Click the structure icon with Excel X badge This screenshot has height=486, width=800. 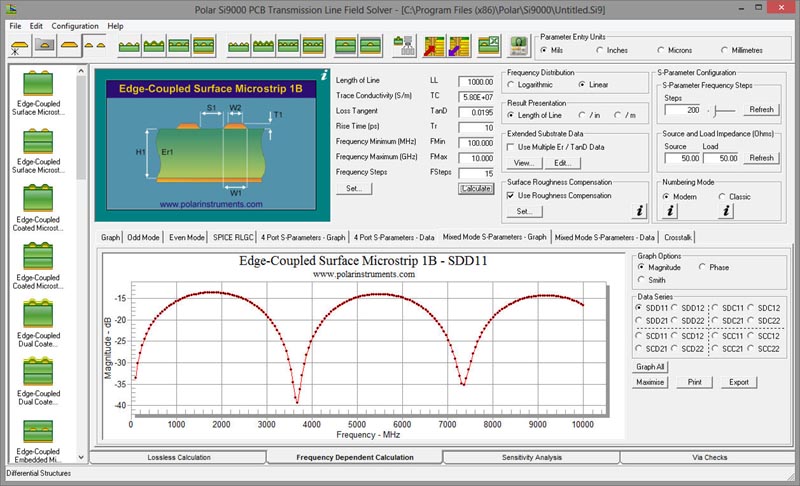click(488, 46)
